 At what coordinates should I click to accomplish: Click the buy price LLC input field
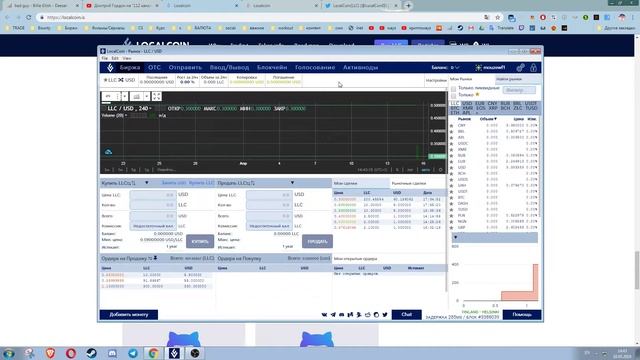point(153,195)
